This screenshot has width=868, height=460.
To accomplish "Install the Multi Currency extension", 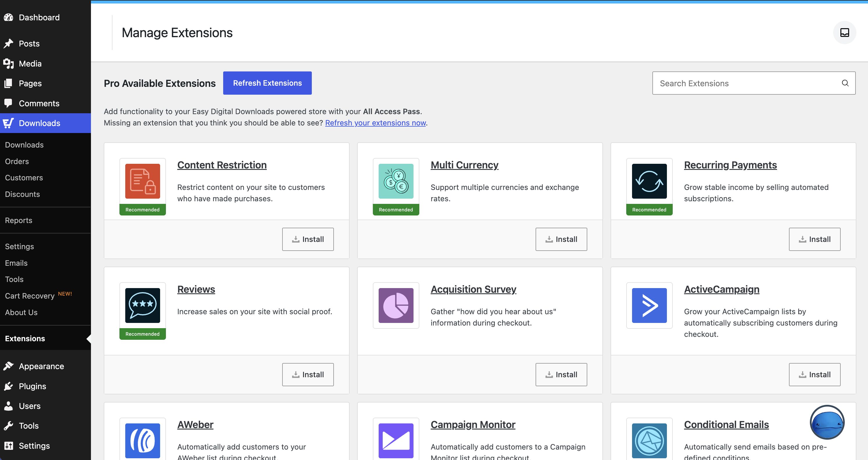I will click(x=561, y=239).
